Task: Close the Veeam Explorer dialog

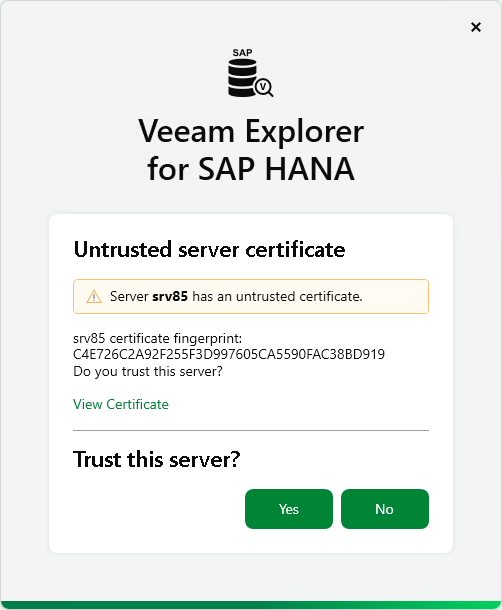Action: (x=476, y=27)
